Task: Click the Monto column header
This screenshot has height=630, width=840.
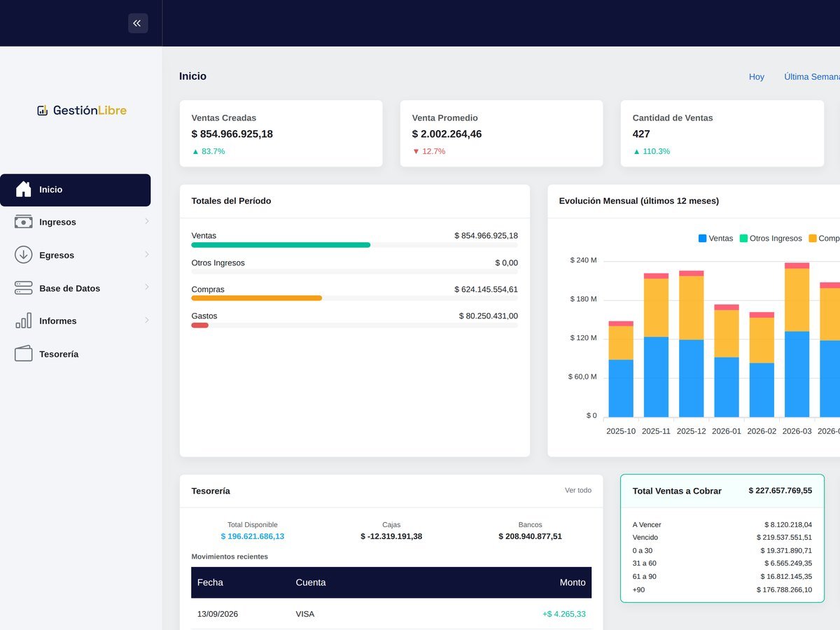Action: click(573, 582)
